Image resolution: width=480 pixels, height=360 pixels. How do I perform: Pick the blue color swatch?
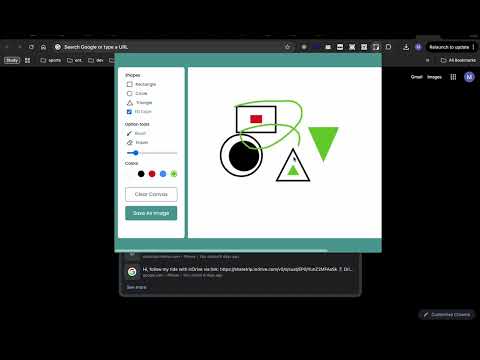click(x=163, y=174)
